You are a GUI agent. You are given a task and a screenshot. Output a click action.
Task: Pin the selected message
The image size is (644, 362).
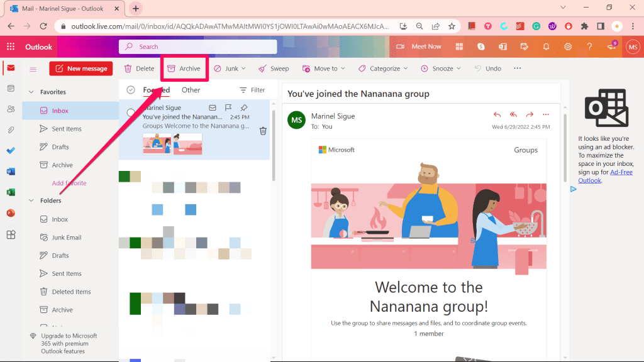(244, 107)
